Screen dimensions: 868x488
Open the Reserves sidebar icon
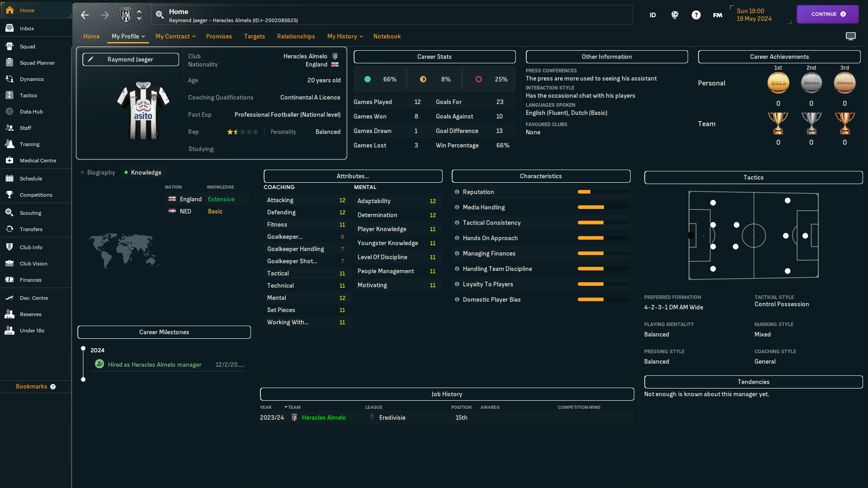click(x=9, y=314)
